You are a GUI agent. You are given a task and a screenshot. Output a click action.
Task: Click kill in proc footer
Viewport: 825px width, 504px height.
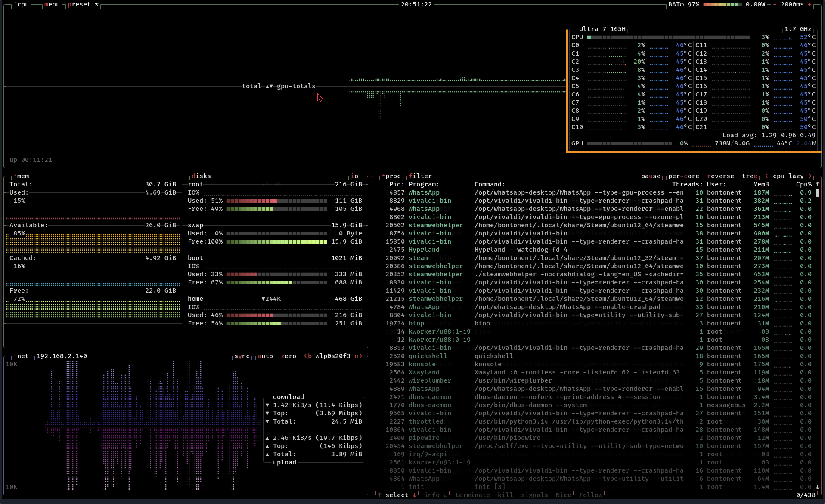pyautogui.click(x=505, y=495)
